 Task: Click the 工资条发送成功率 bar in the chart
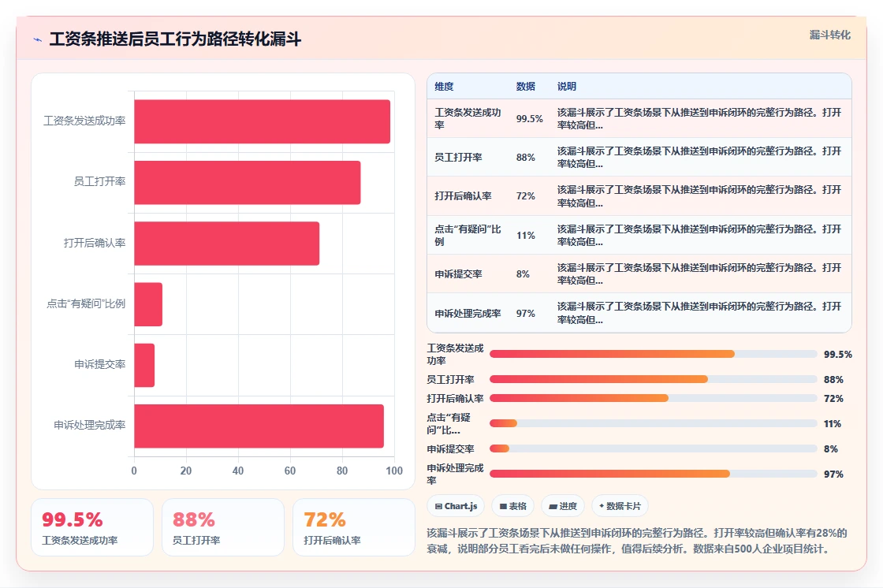click(x=262, y=121)
